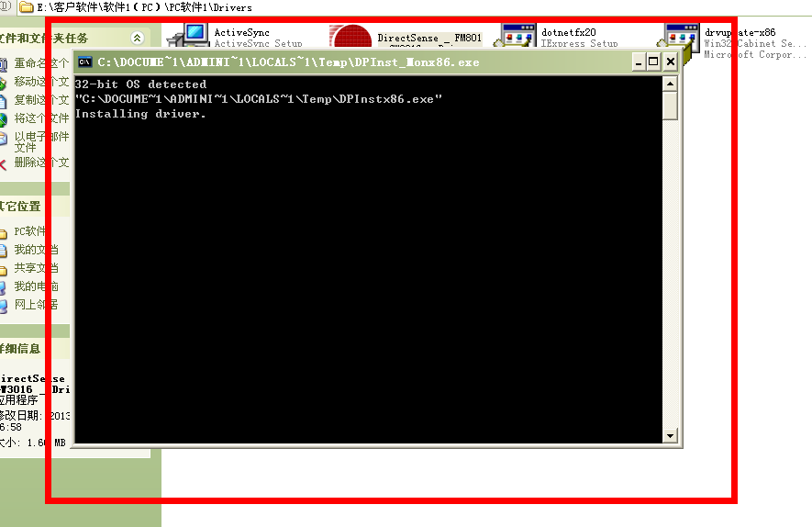812x527 pixels.
Task: Open the command prompt window system icon
Action: [x=84, y=62]
